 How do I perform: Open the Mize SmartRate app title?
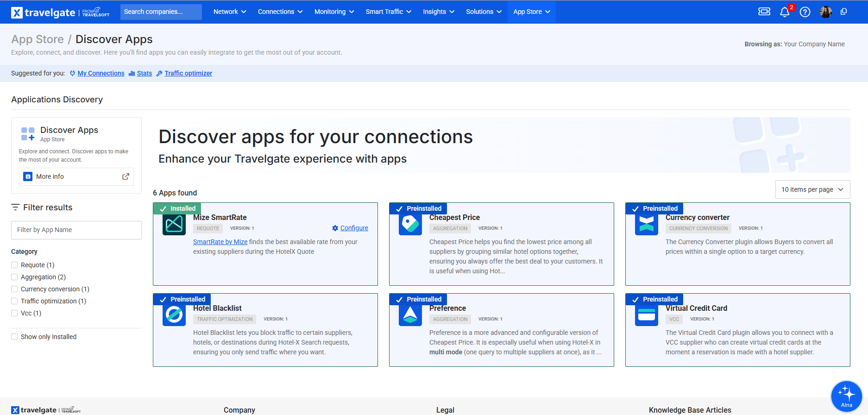pyautogui.click(x=220, y=217)
